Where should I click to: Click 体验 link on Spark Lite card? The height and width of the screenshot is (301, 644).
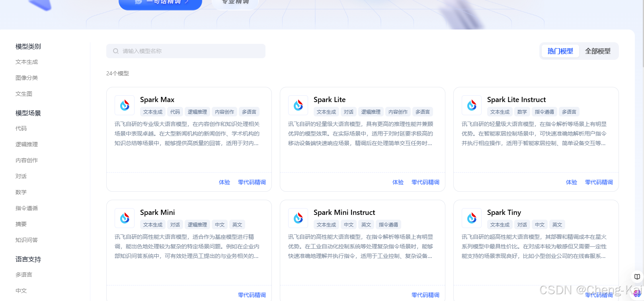398,182
